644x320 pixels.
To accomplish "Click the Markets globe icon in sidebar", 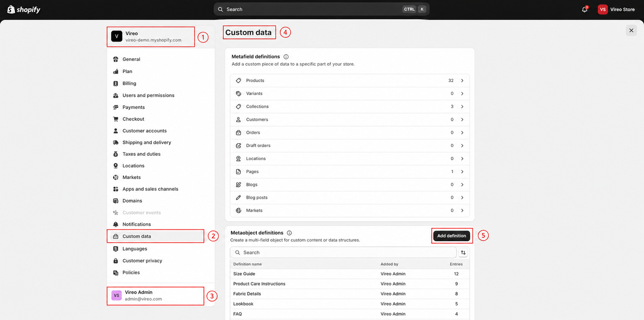I will coord(116,178).
